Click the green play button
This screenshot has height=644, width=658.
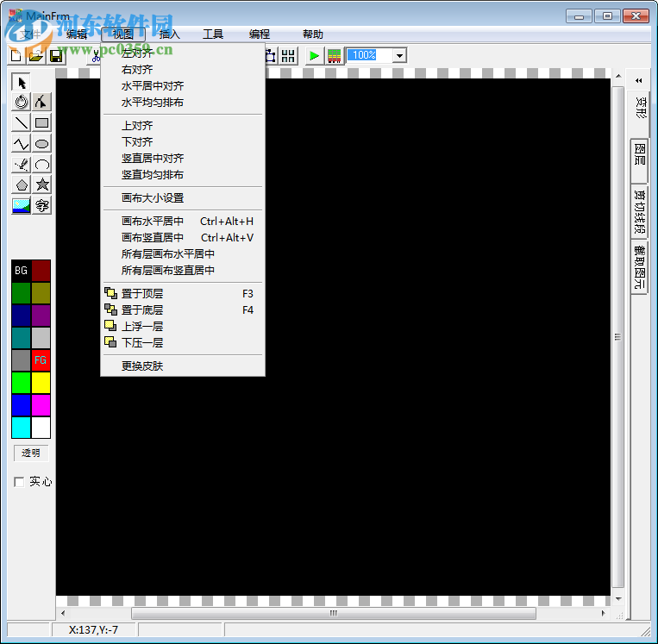pyautogui.click(x=314, y=56)
